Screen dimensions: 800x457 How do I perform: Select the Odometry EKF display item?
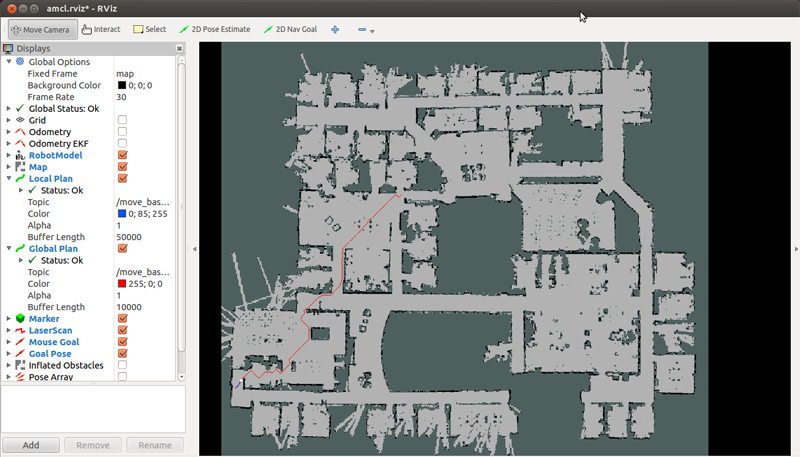(58, 143)
